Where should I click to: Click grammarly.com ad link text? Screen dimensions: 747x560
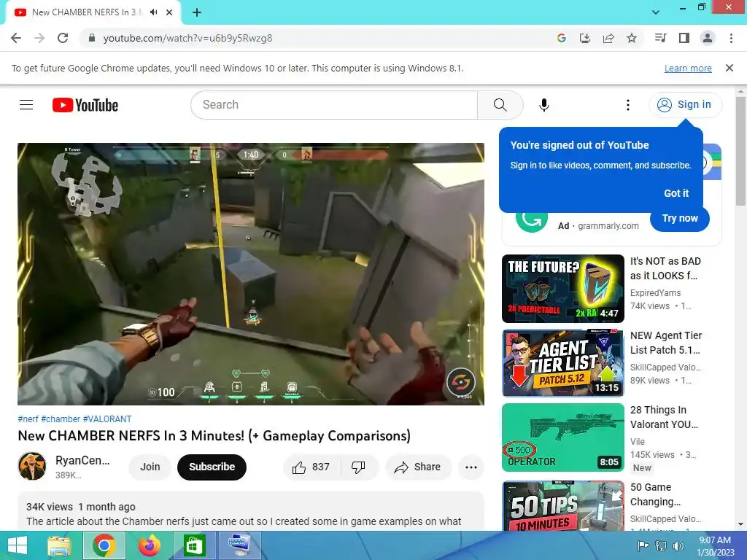tap(608, 226)
